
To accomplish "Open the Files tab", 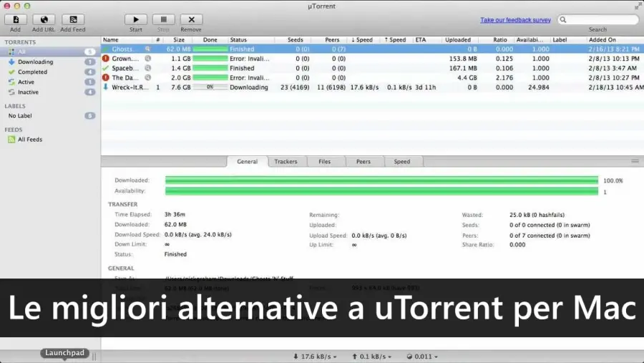I will pyautogui.click(x=324, y=162).
